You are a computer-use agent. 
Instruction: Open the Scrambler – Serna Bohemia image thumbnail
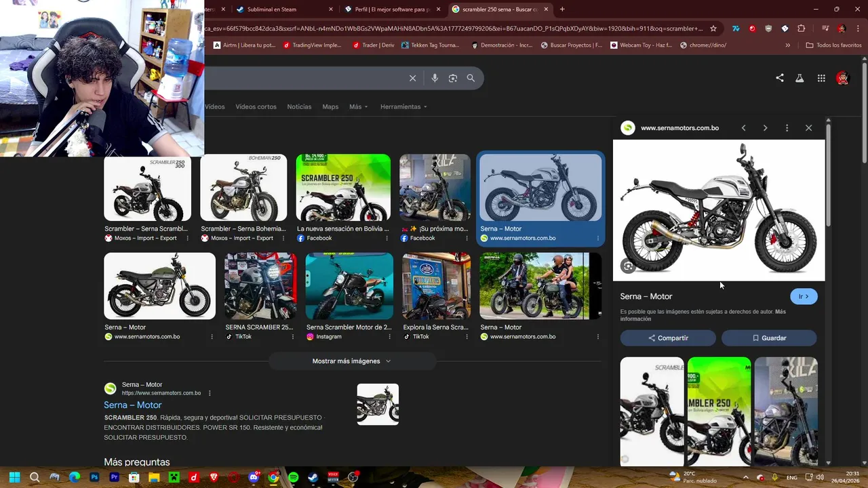point(243,188)
